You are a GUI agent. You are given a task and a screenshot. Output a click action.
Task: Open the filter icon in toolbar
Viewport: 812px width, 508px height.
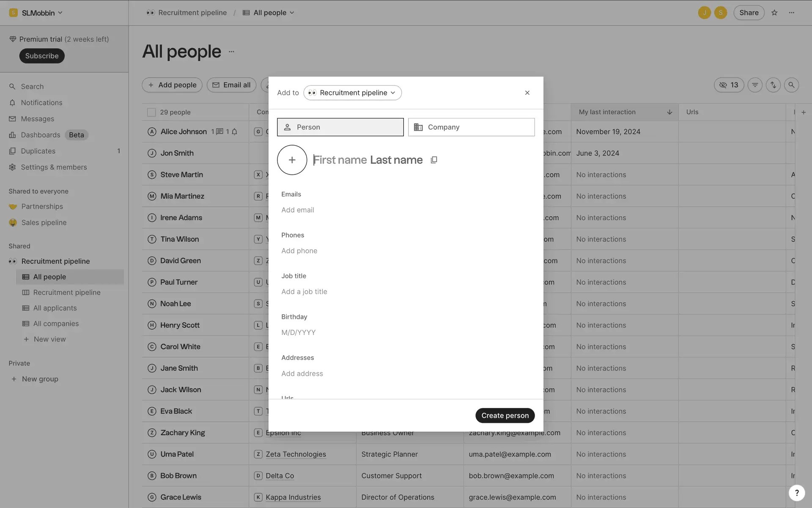click(x=754, y=85)
